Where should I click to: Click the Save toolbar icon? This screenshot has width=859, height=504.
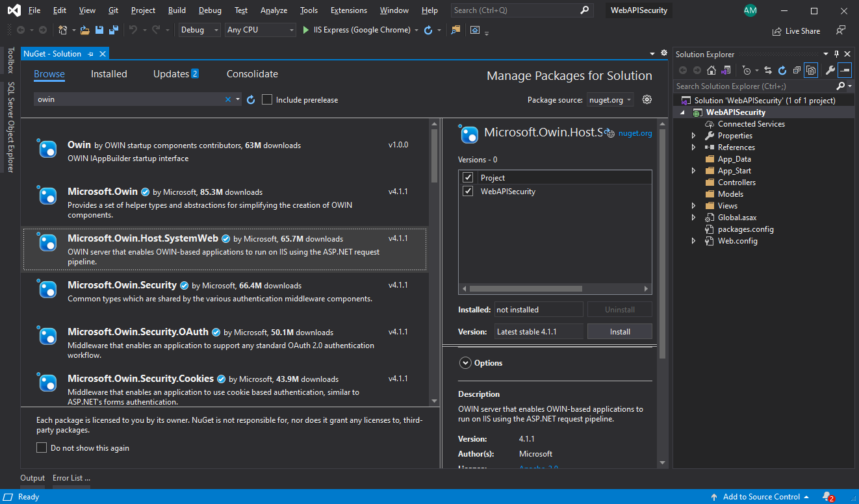point(99,30)
